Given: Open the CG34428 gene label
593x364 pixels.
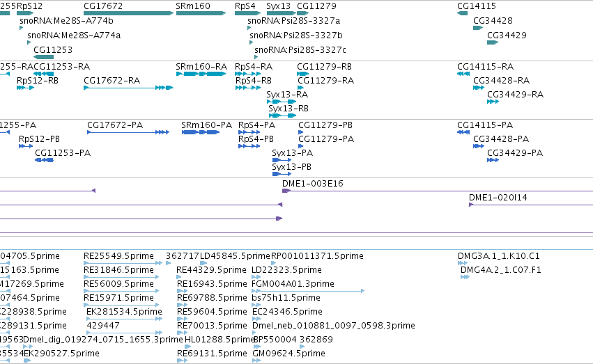Looking at the screenshot, I should pos(493,20).
